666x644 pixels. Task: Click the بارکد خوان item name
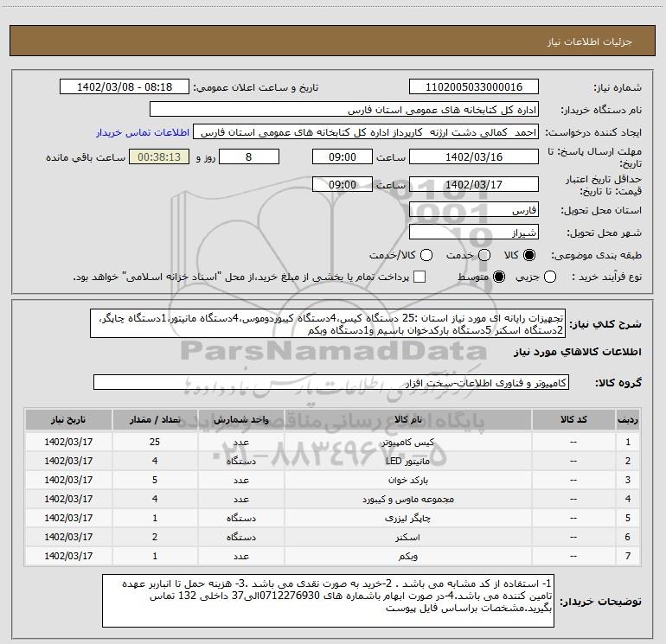click(x=407, y=480)
